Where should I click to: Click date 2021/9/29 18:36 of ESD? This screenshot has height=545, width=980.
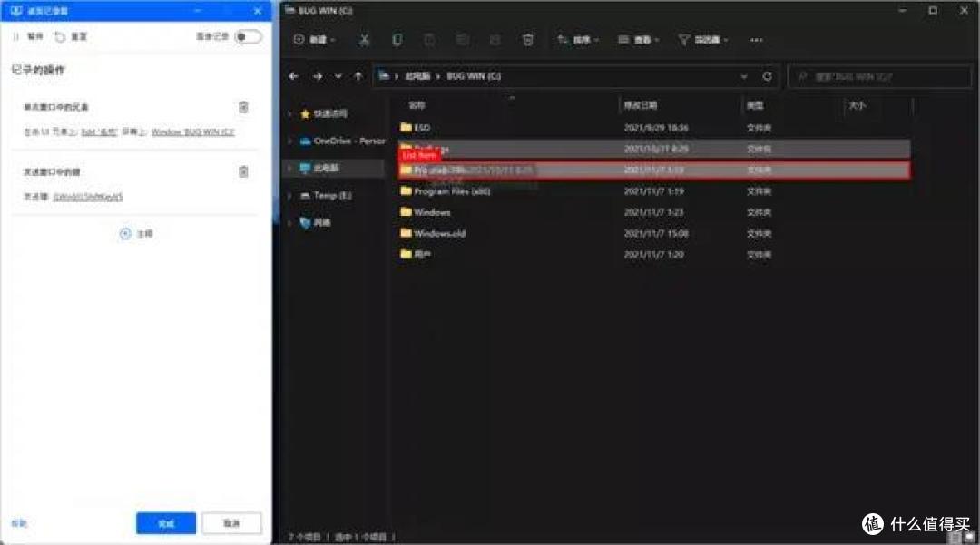click(x=656, y=128)
